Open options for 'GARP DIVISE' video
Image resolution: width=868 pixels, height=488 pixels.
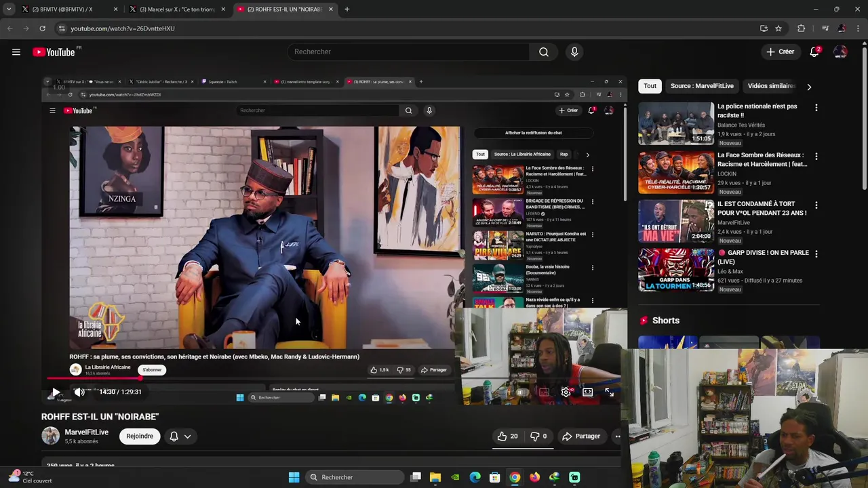pyautogui.click(x=816, y=254)
